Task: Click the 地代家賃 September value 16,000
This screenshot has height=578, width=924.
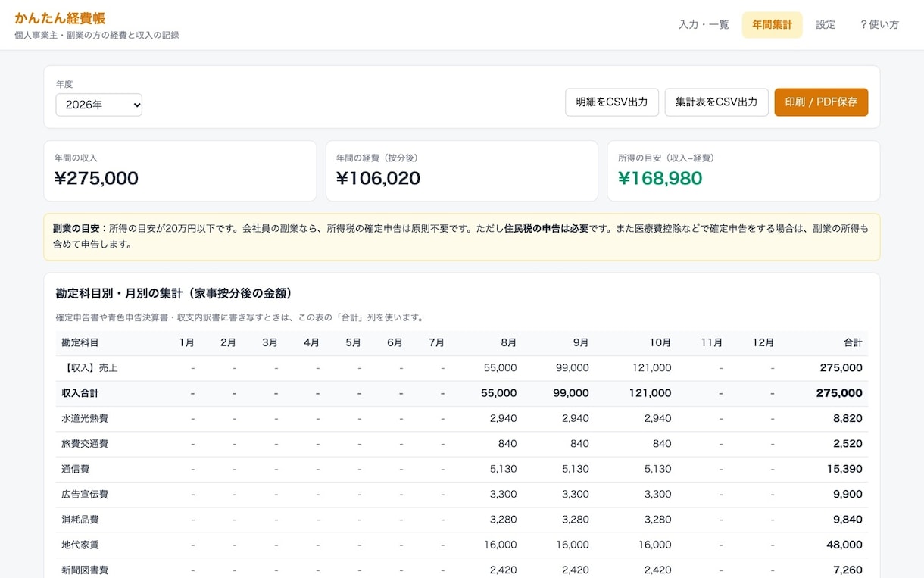Action: click(572, 545)
